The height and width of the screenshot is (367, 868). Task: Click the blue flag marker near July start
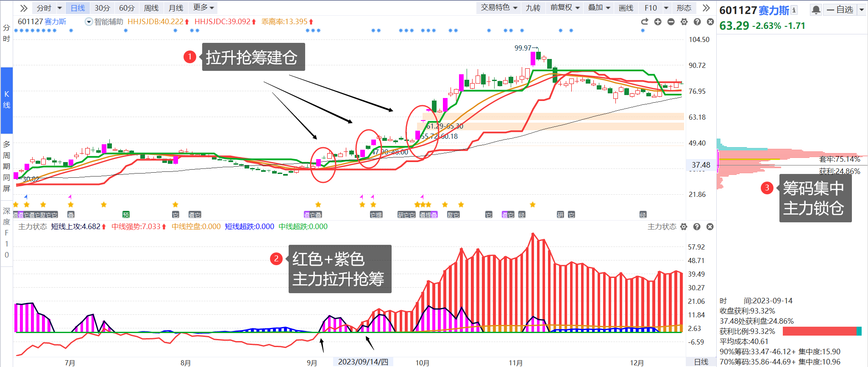click(x=26, y=196)
